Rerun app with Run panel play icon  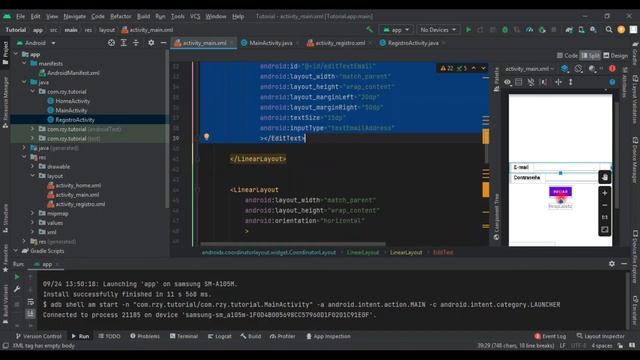tap(17, 277)
